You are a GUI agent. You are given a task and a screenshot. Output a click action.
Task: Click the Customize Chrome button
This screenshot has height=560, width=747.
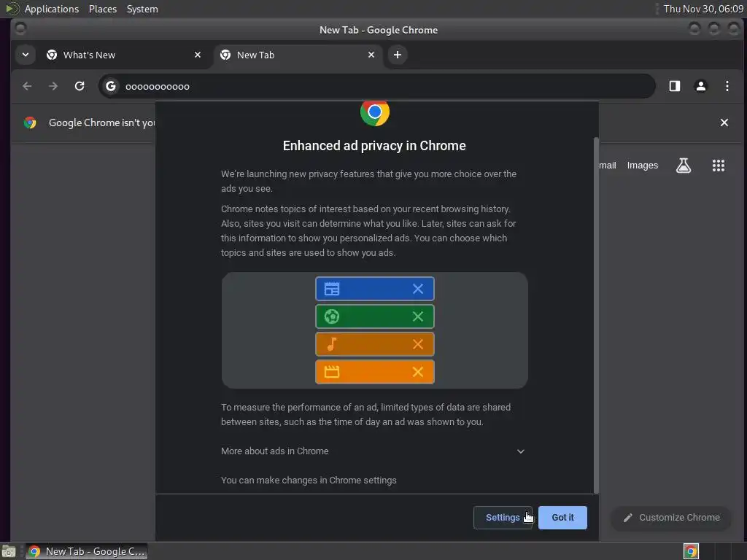point(671,518)
